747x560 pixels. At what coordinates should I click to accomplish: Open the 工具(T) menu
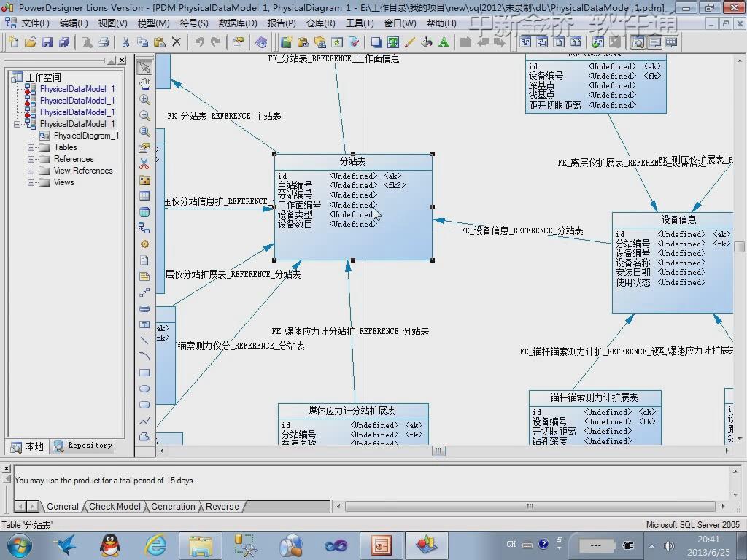[360, 23]
